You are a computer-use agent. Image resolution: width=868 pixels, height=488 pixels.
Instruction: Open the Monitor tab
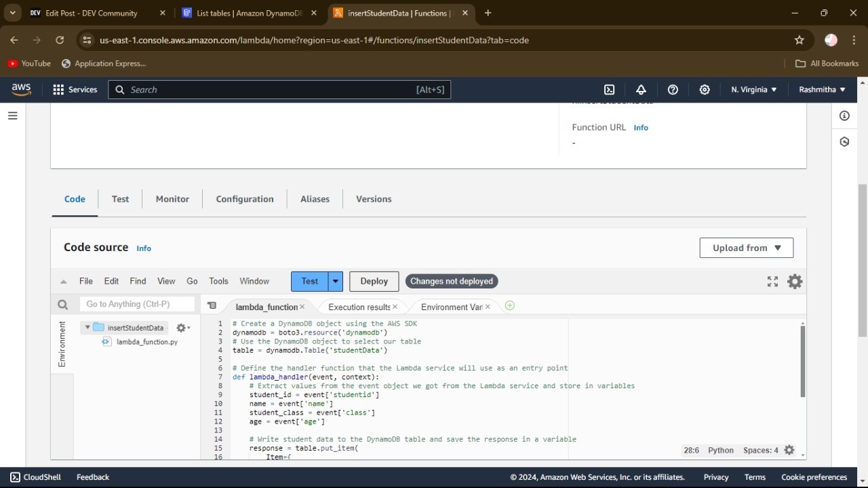click(172, 199)
